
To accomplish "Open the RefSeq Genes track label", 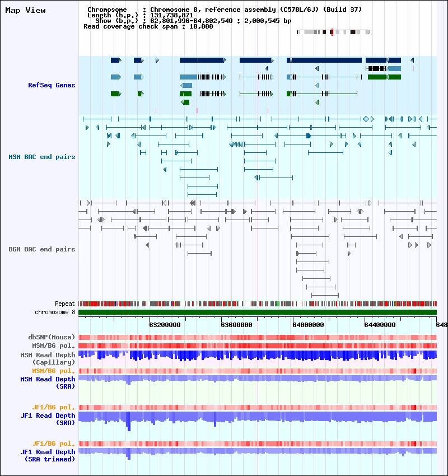I will pyautogui.click(x=52, y=85).
